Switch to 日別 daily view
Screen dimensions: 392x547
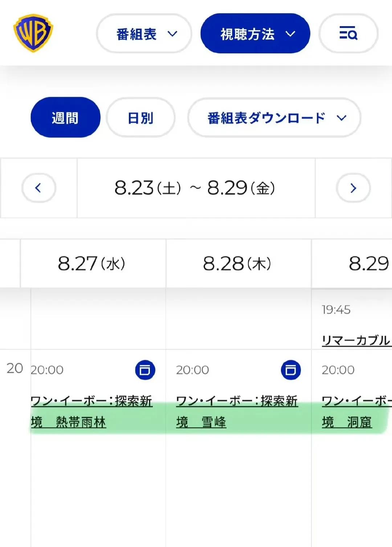click(140, 118)
